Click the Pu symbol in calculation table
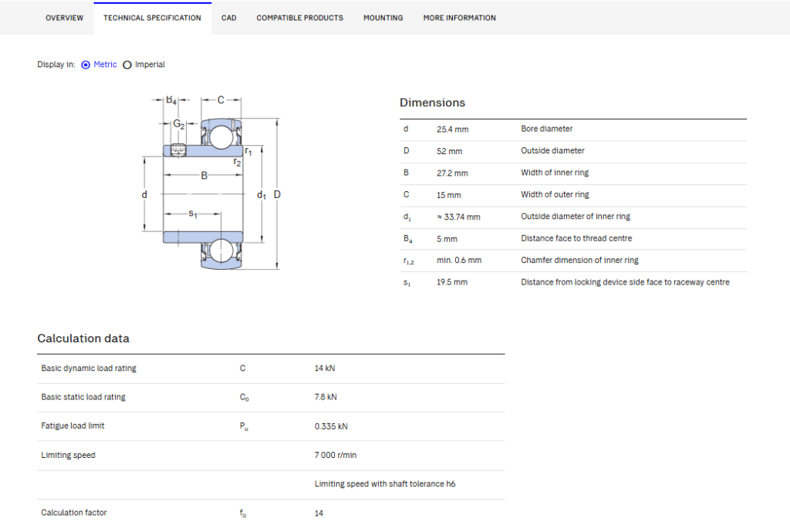Viewport: 790px width, 532px height. (x=244, y=426)
